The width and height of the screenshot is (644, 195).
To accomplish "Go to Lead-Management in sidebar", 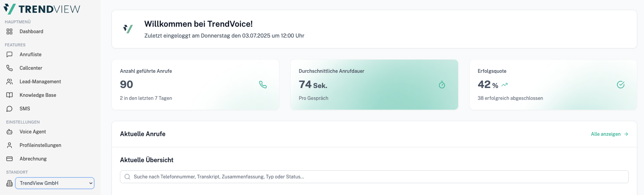I will pyautogui.click(x=40, y=82).
